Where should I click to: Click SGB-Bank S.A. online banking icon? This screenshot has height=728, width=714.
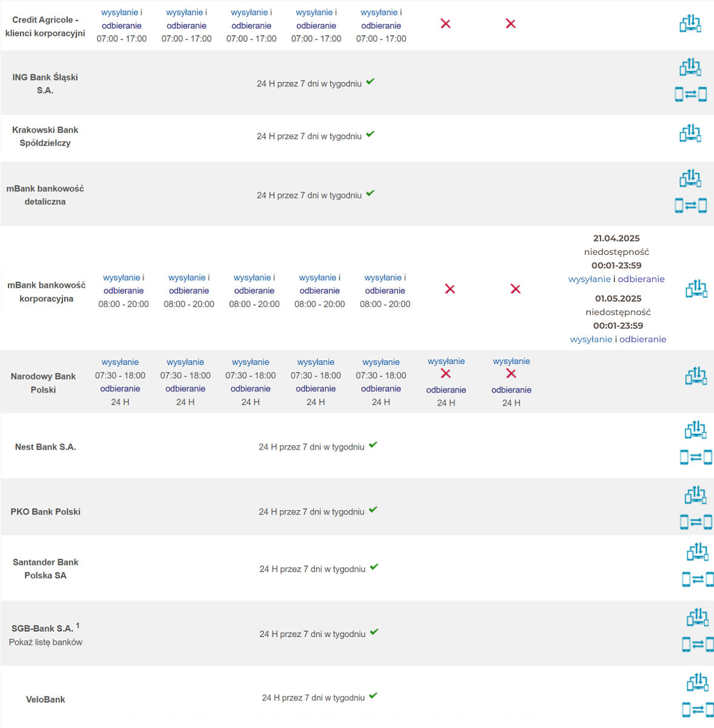tap(698, 617)
